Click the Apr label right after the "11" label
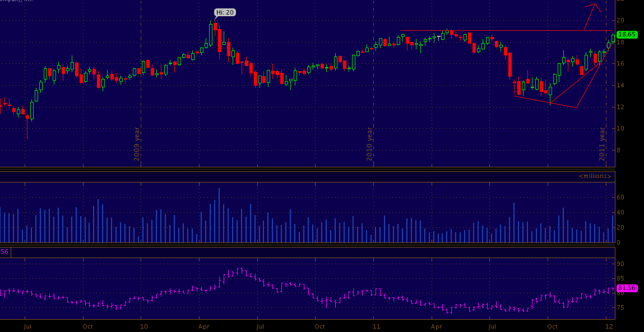This screenshot has height=332, width=644. click(x=437, y=326)
